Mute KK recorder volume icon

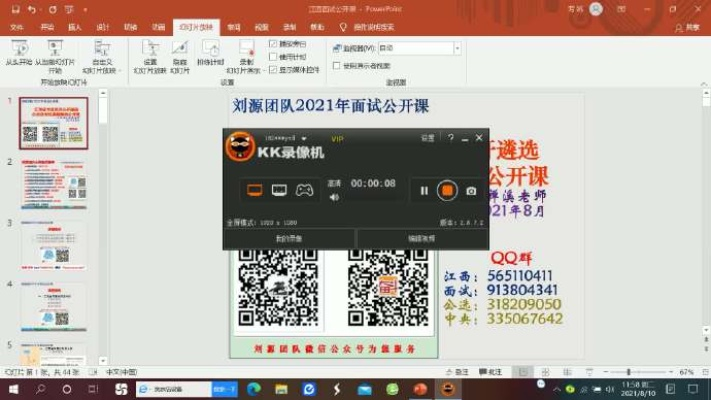click(x=334, y=197)
